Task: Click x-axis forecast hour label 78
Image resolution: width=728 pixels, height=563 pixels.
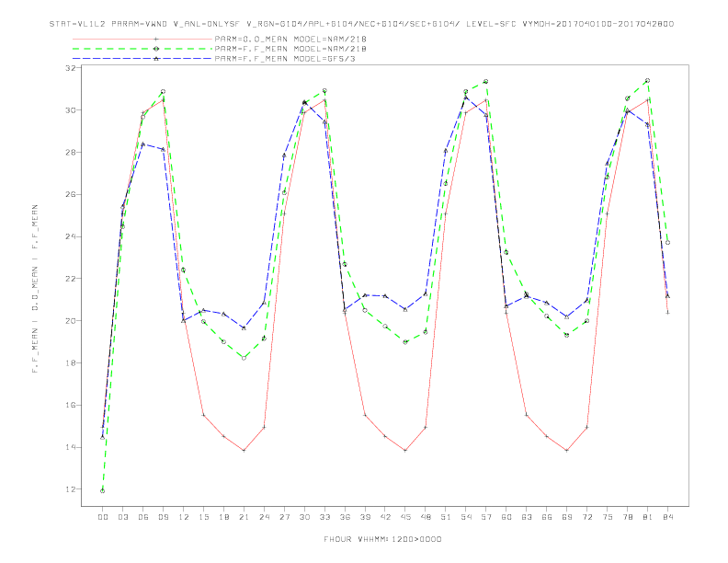Action: [627, 517]
